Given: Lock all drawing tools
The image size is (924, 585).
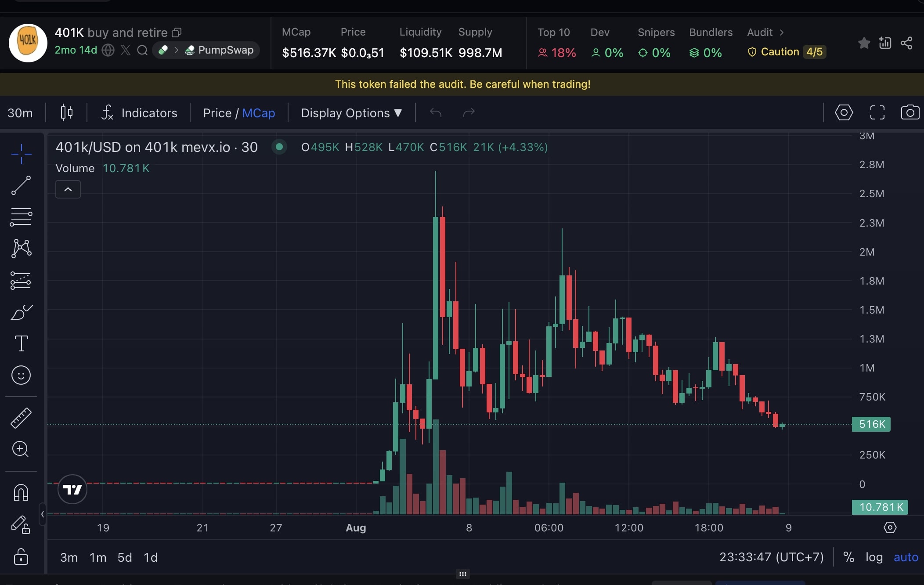Looking at the screenshot, I should tap(21, 556).
